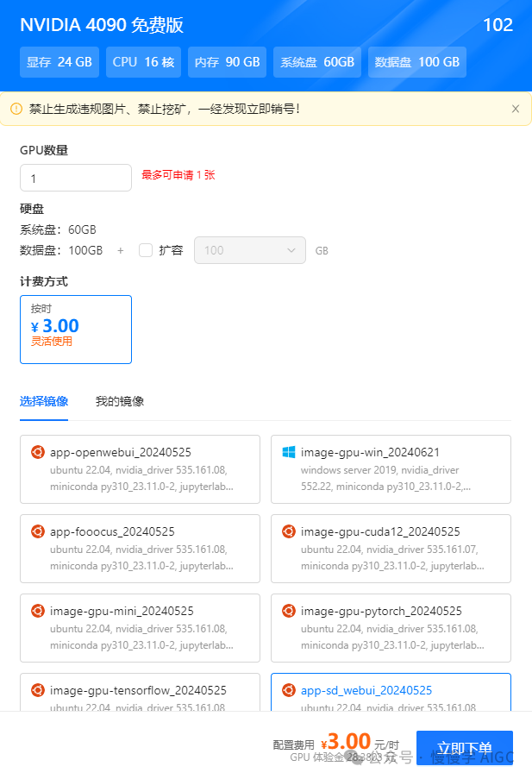Image resolution: width=532 pixels, height=779 pixels.
Task: Click the 数据盘 100 GB header tag
Action: click(x=416, y=62)
